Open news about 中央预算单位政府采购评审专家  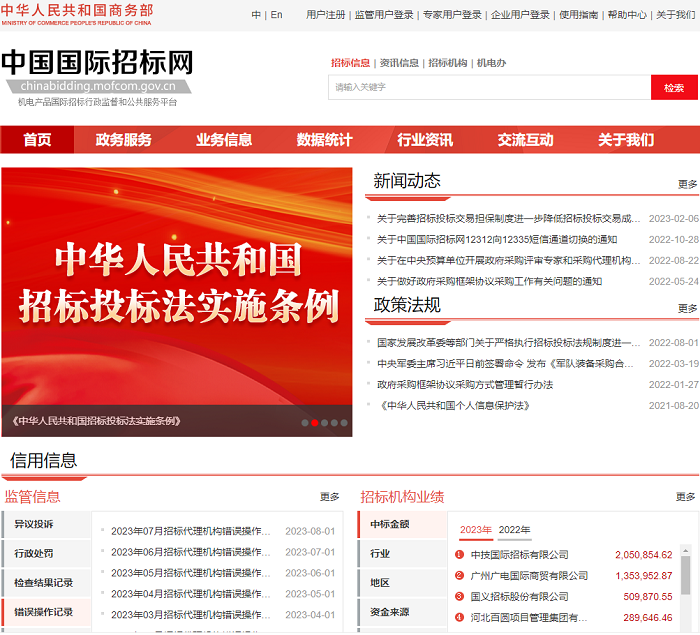(x=508, y=260)
